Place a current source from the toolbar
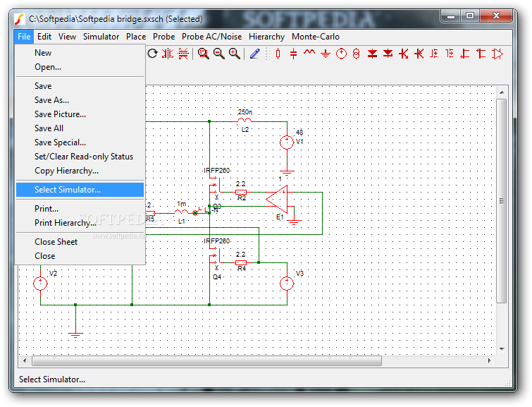This screenshot has height=407, width=532. (x=357, y=54)
